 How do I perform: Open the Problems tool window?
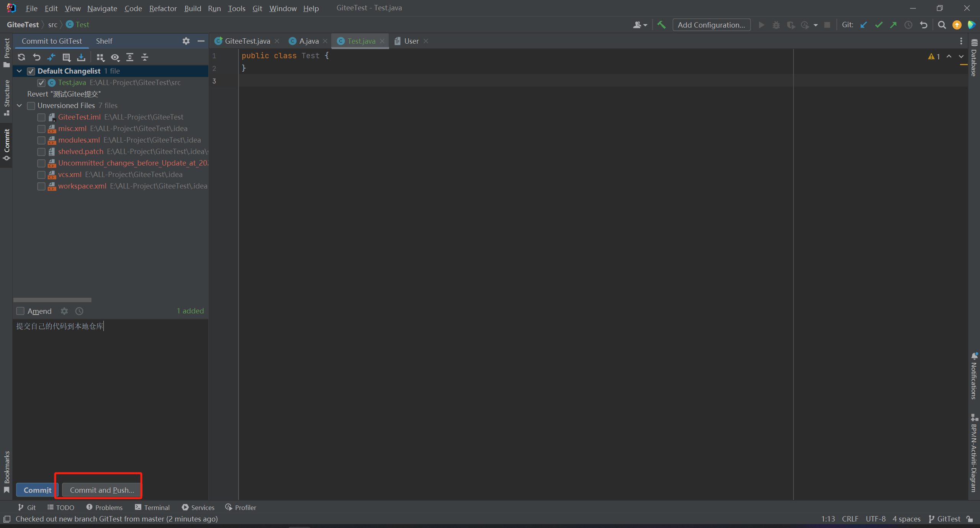pos(105,507)
